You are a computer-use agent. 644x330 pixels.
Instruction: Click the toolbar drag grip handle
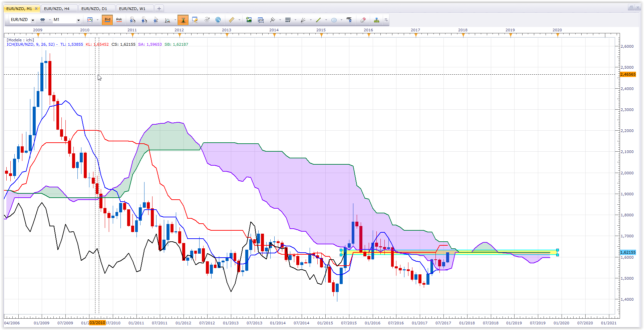[7, 20]
